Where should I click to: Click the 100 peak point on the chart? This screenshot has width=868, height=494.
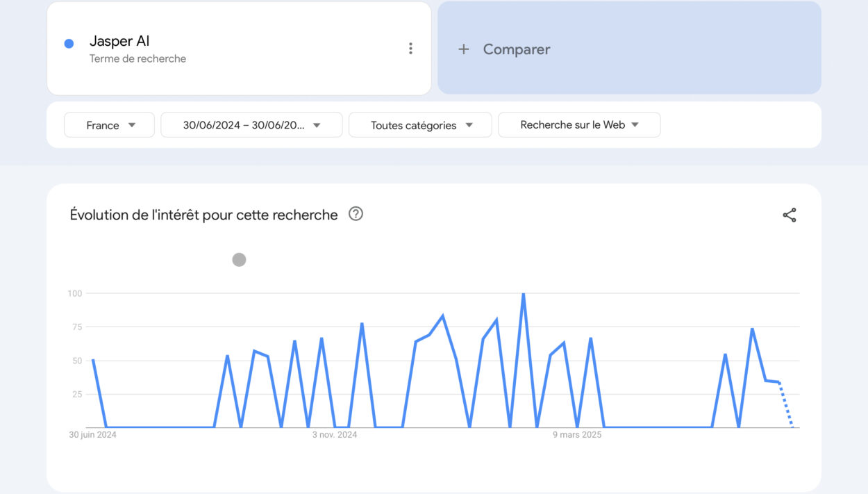pyautogui.click(x=523, y=294)
